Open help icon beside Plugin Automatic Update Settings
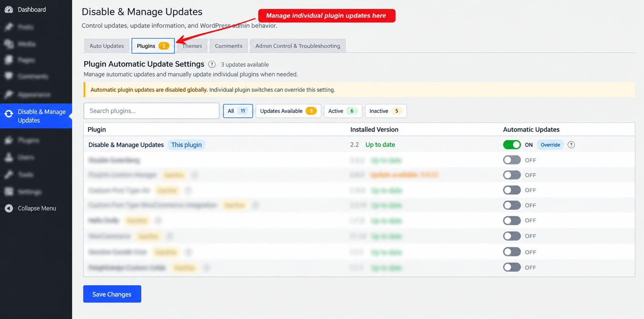This screenshot has width=644, height=319. 212,64
